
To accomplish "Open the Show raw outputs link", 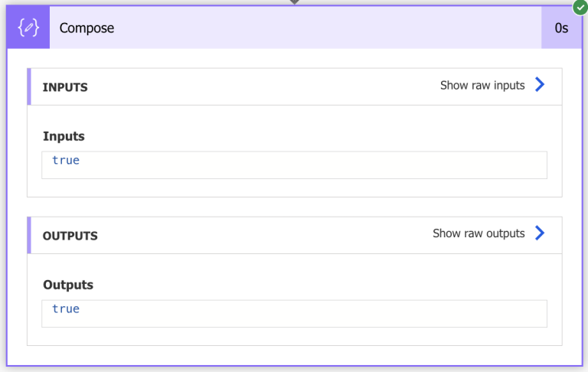I will click(479, 233).
